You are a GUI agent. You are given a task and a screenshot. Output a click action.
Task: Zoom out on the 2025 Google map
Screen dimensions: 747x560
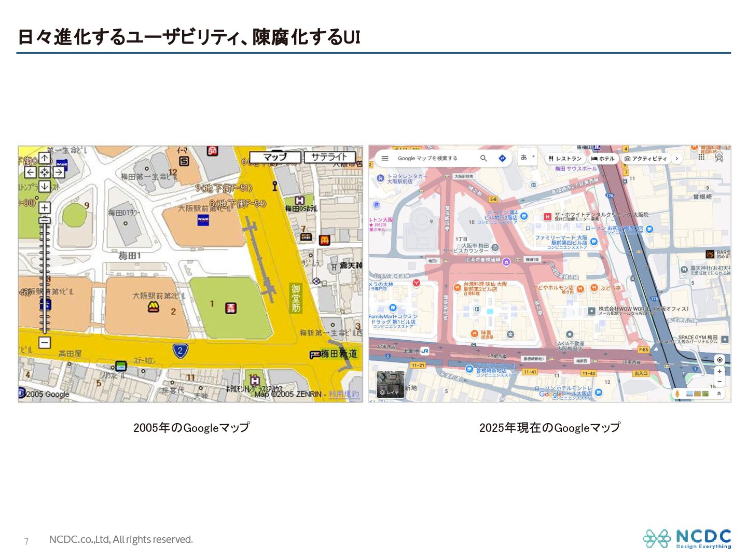[x=720, y=381]
